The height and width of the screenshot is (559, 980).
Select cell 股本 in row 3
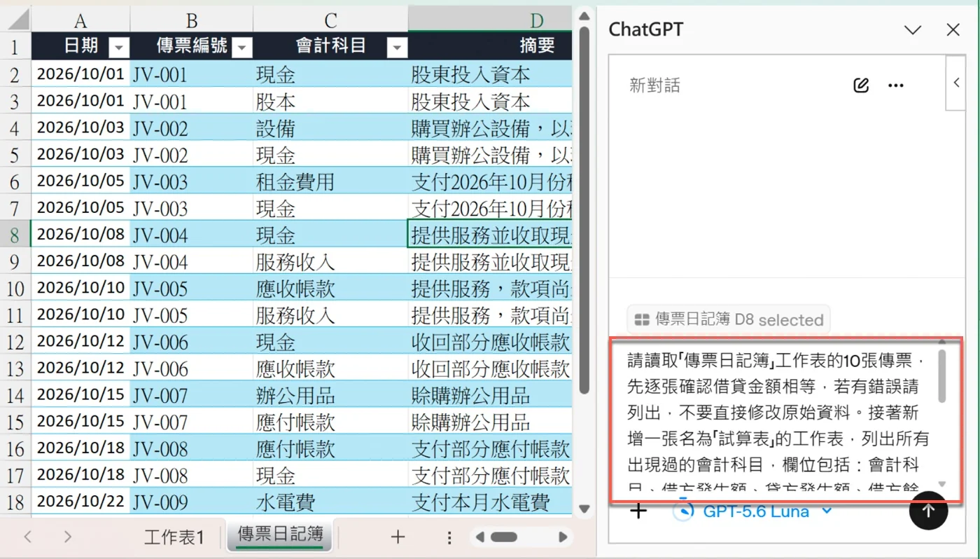[330, 102]
